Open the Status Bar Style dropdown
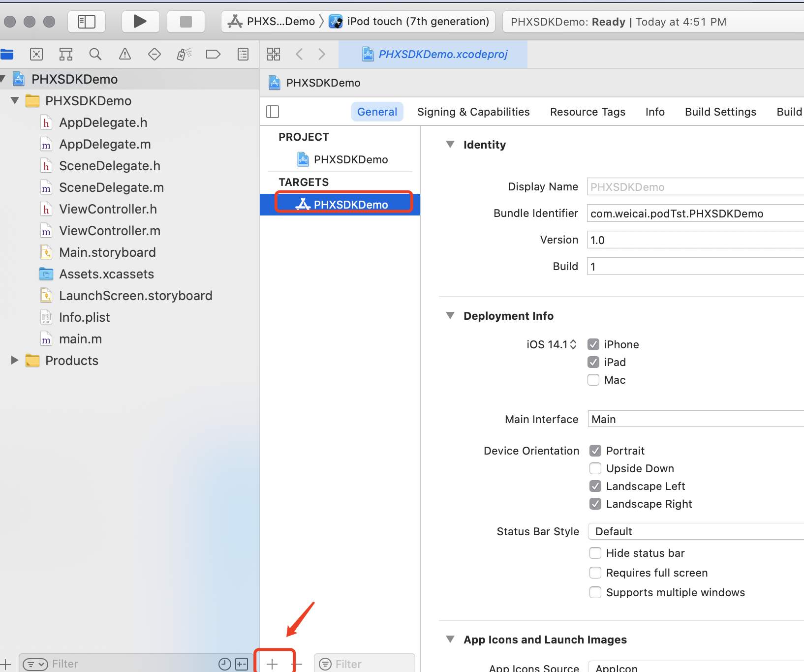 [x=696, y=531]
